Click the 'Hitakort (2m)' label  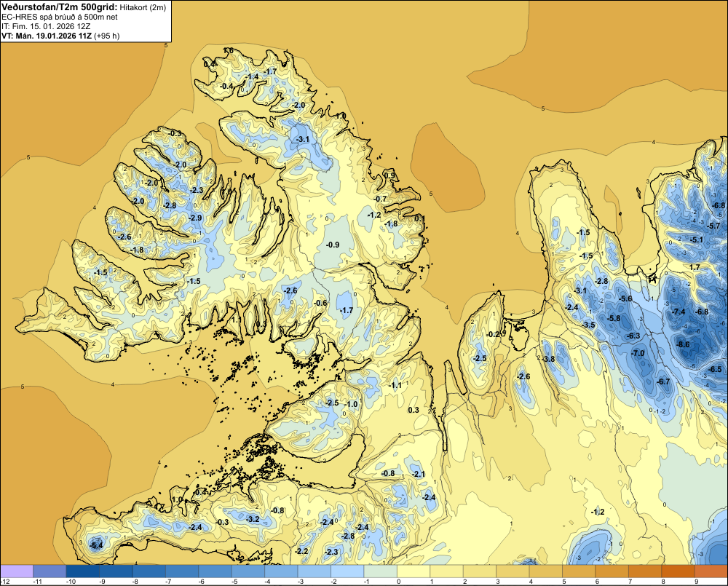(x=143, y=7)
